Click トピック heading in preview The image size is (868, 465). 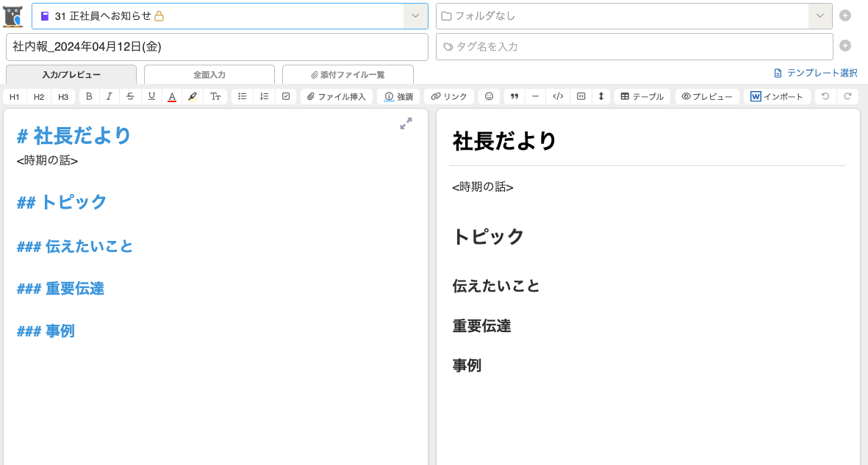click(x=488, y=237)
